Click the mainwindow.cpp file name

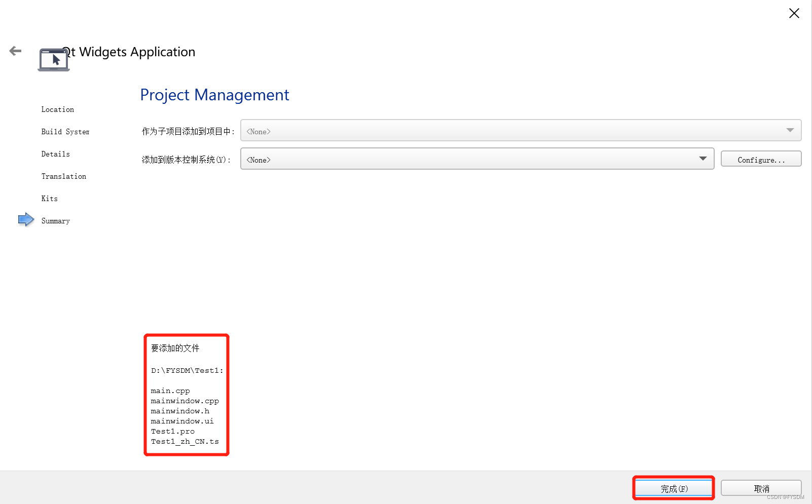point(185,401)
